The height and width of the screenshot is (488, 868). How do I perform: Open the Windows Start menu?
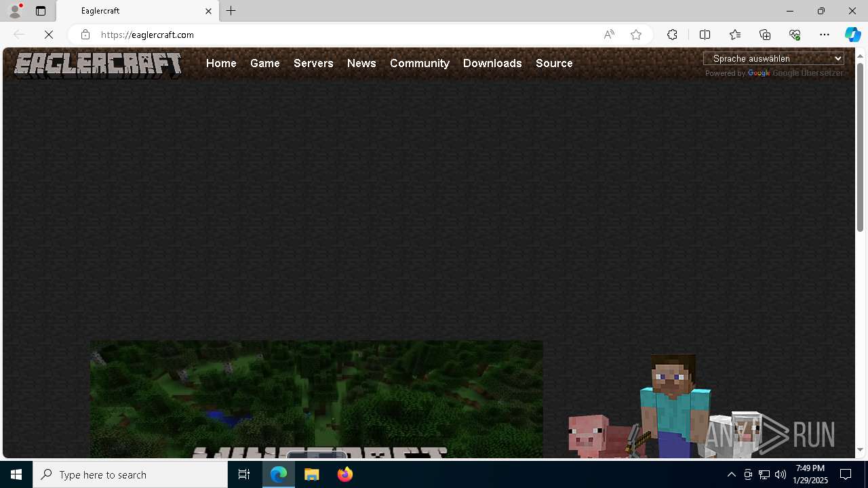tap(16, 474)
